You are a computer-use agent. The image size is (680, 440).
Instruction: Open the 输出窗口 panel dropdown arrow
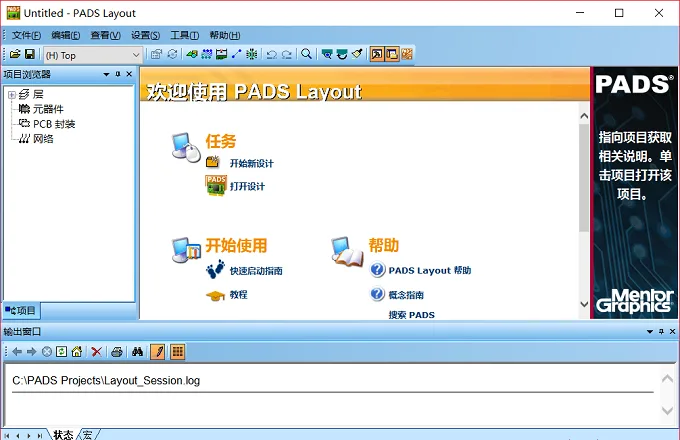point(650,332)
